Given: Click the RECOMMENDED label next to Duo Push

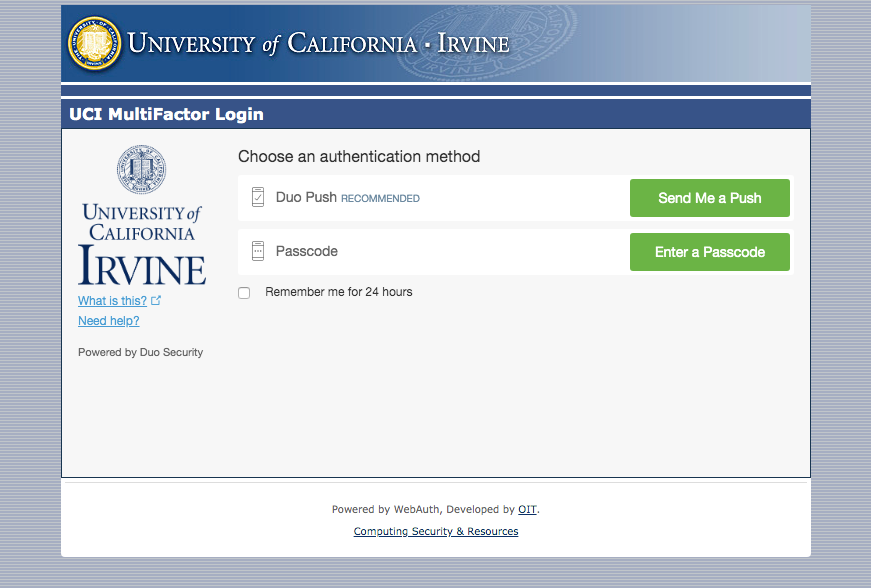Looking at the screenshot, I should 380,199.
